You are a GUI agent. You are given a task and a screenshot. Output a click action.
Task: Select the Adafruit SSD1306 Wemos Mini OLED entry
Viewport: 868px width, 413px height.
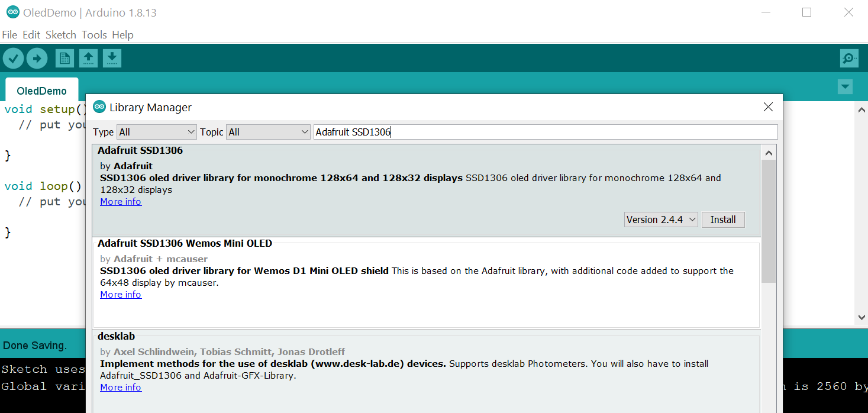[x=427, y=282]
